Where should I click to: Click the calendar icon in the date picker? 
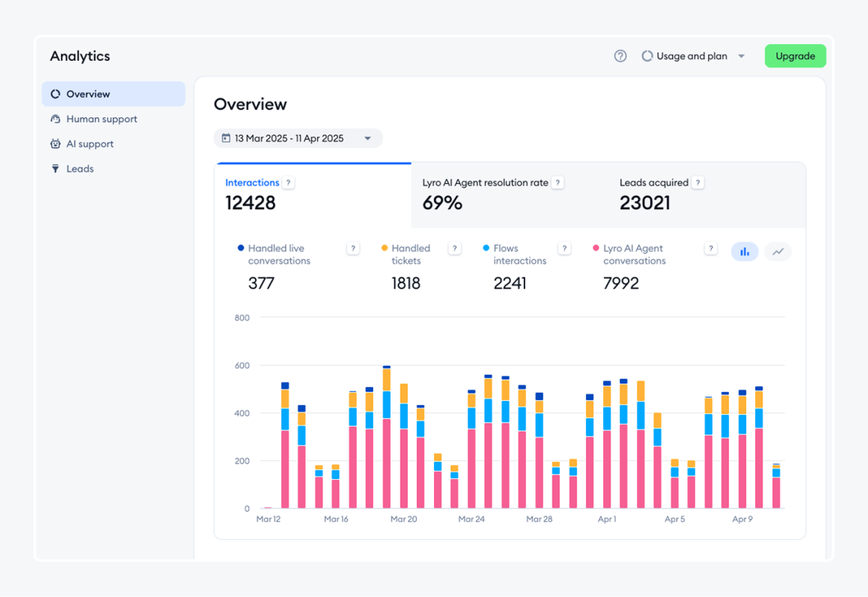tap(225, 138)
